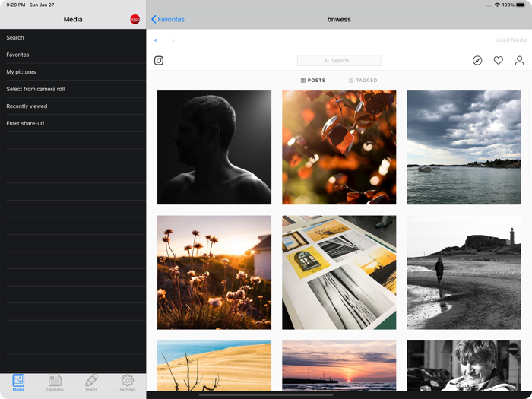Select the Media tab icon
Image resolution: width=532 pixels, height=399 pixels.
click(18, 383)
